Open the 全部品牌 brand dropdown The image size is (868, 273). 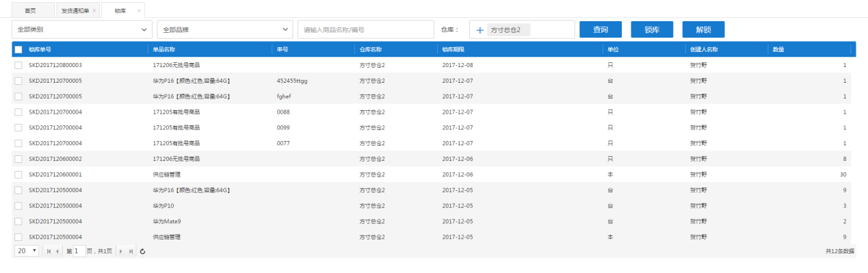(225, 29)
